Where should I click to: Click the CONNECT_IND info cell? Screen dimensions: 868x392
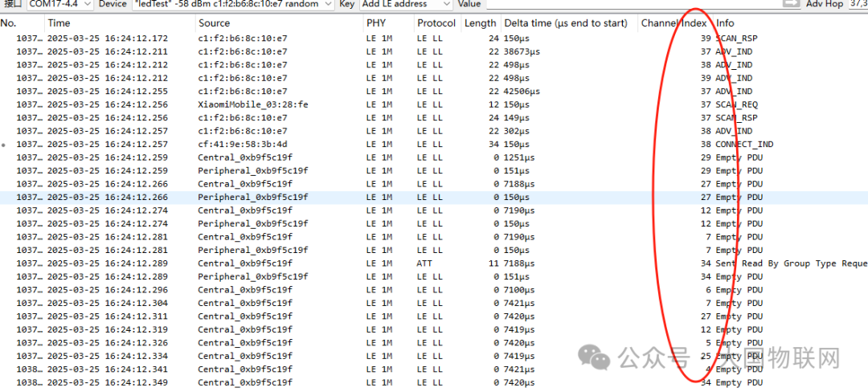[744, 145]
